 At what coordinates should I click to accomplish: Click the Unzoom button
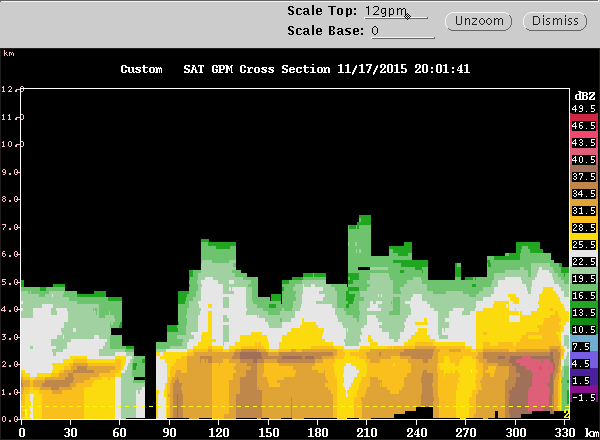(x=482, y=20)
